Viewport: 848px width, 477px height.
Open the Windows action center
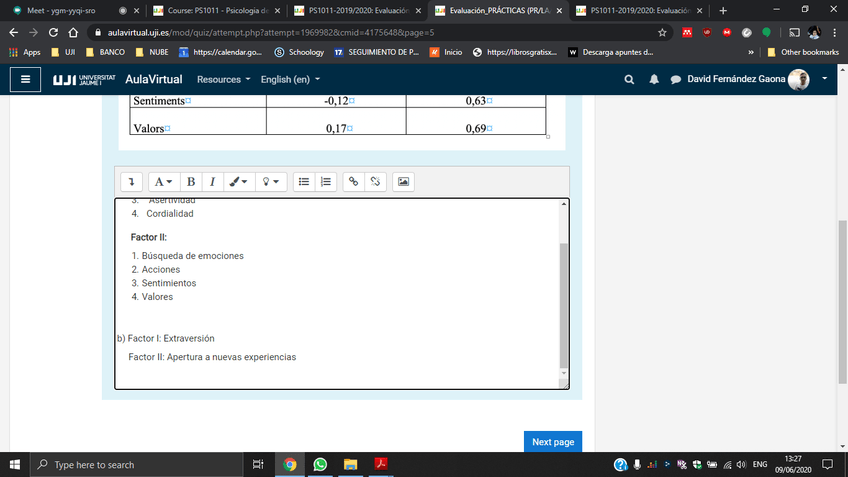[827, 465]
